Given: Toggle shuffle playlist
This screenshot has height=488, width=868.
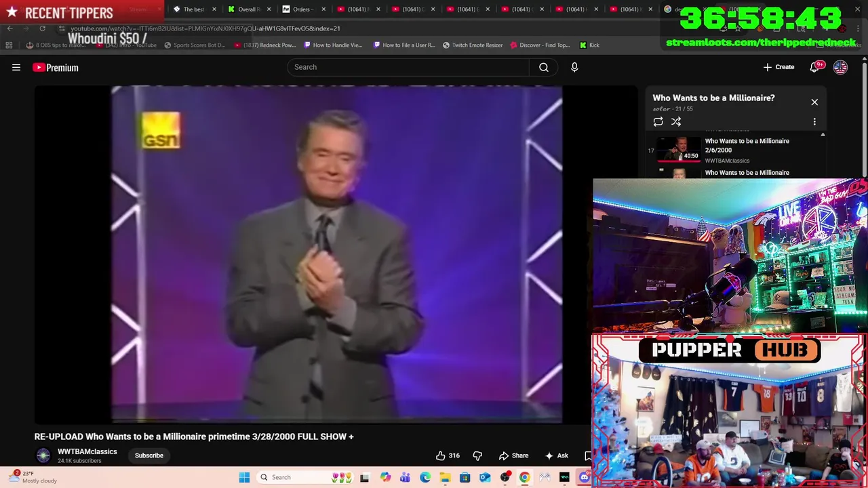Looking at the screenshot, I should point(676,121).
